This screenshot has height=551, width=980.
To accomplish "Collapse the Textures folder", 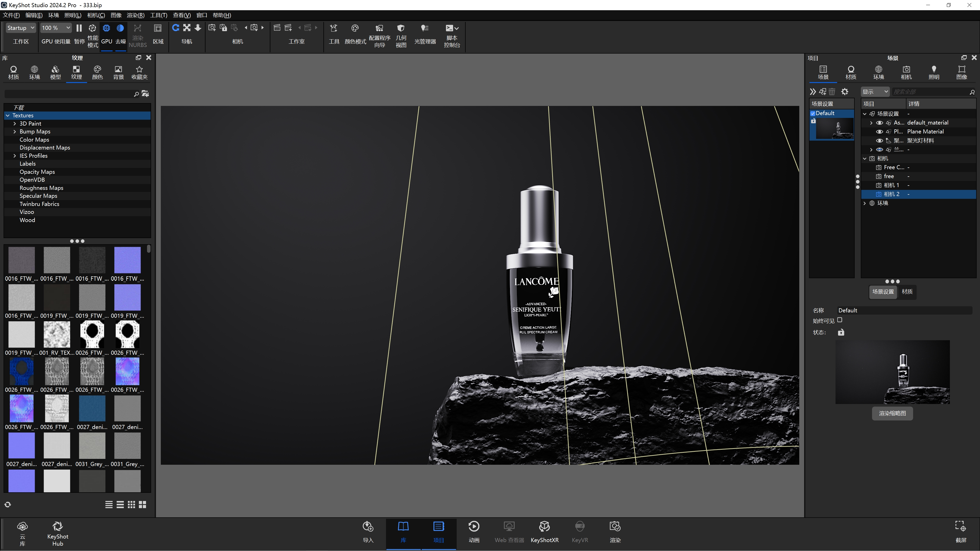I will (x=8, y=116).
